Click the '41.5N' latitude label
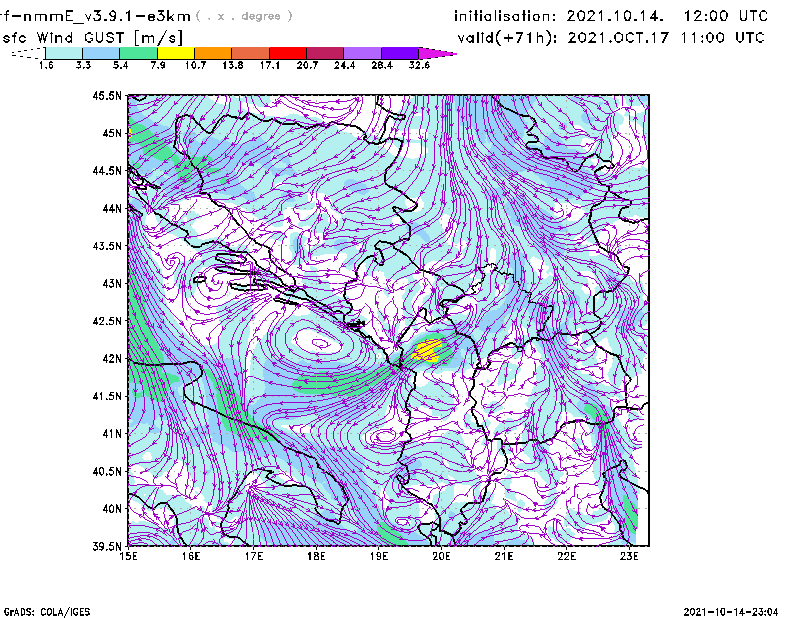This screenshot has height=618, width=800. (x=107, y=396)
